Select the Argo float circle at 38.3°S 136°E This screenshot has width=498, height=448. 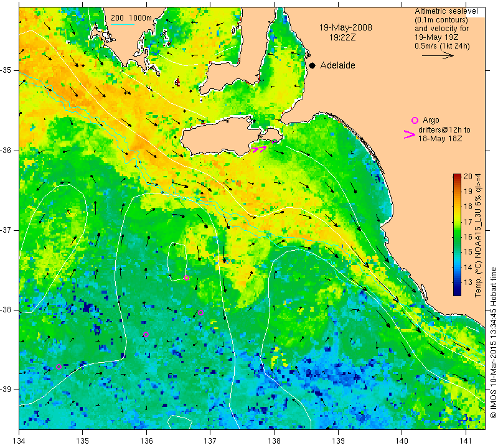[146, 334]
